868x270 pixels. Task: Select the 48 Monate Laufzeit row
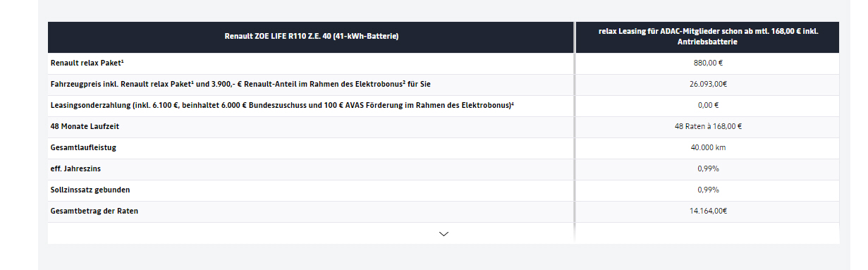pos(311,126)
